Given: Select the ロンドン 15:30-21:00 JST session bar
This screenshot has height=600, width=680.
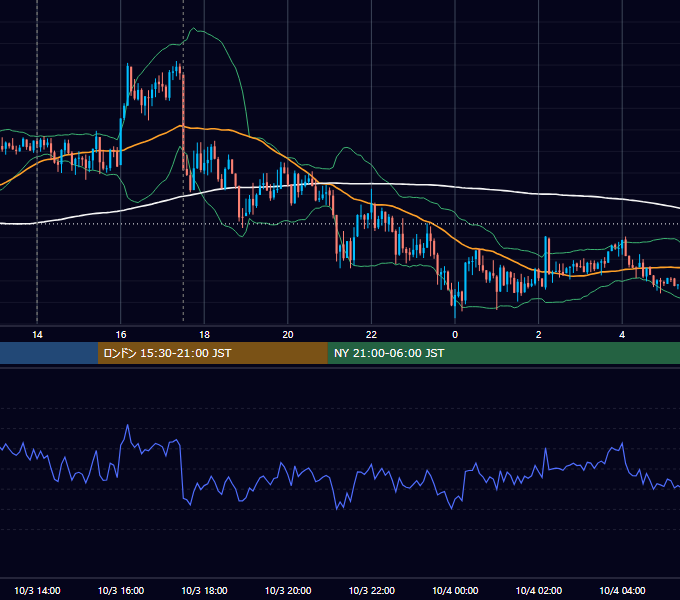Looking at the screenshot, I should pyautogui.click(x=212, y=353).
